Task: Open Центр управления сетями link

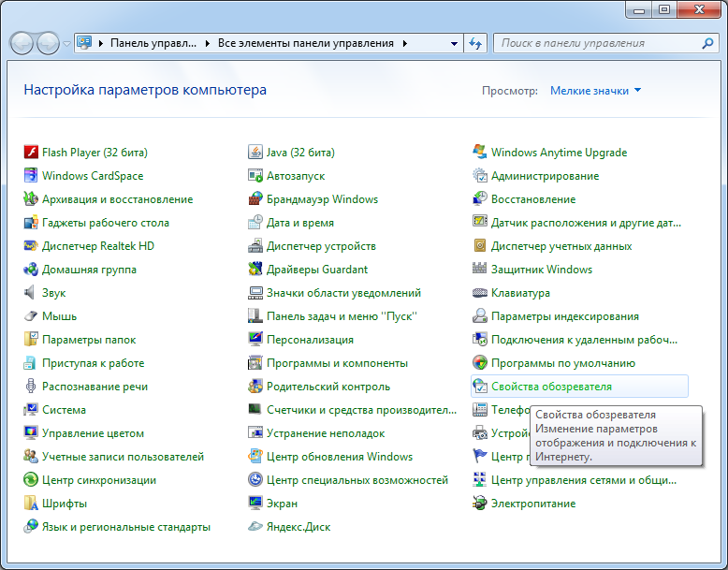Action: [x=584, y=480]
